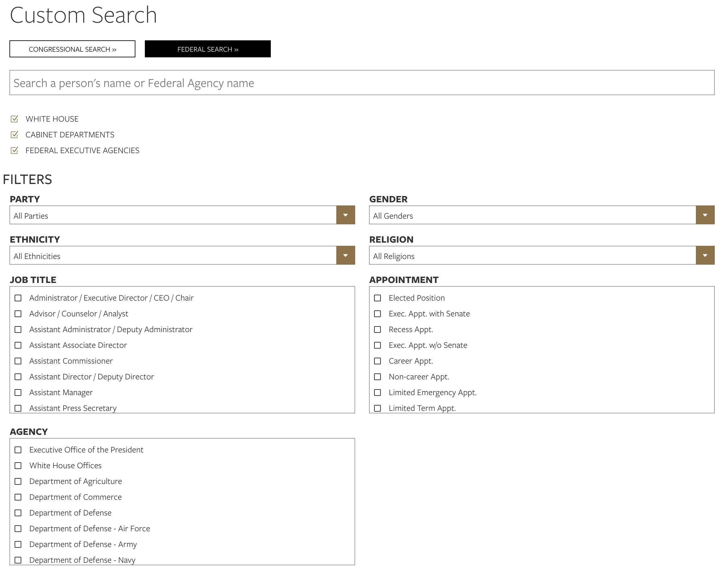Check Exec. Appt. with Senate

pos(378,314)
